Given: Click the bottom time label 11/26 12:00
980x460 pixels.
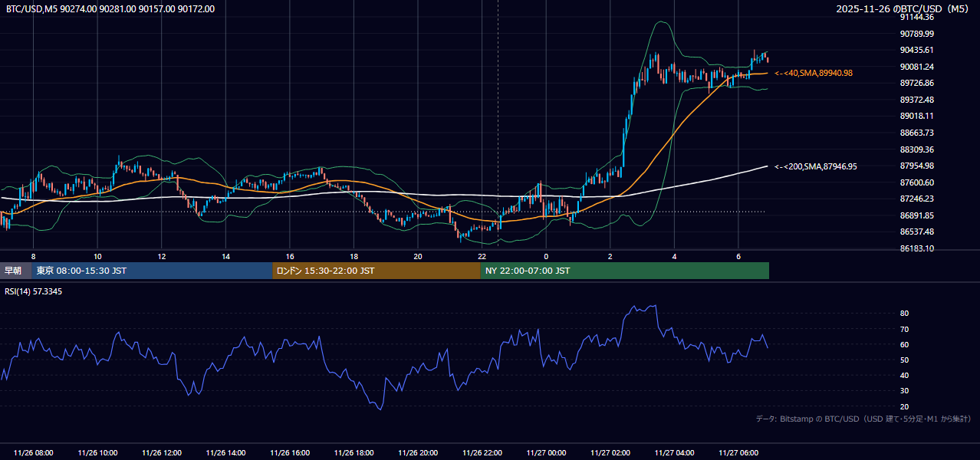Looking at the screenshot, I should pyautogui.click(x=162, y=453).
